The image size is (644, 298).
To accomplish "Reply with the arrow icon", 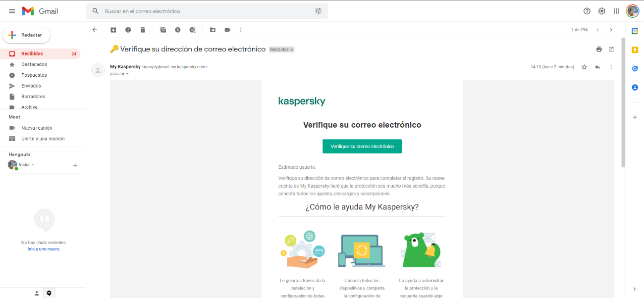I will 597,67.
